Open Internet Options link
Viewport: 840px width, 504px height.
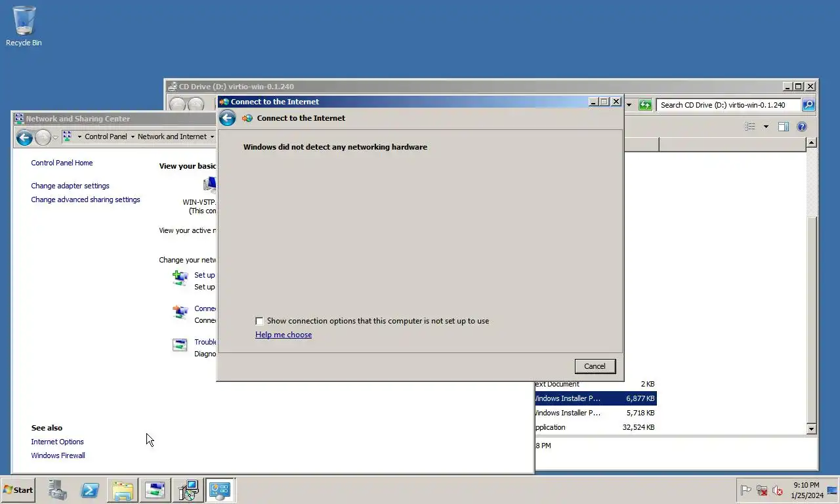57,442
